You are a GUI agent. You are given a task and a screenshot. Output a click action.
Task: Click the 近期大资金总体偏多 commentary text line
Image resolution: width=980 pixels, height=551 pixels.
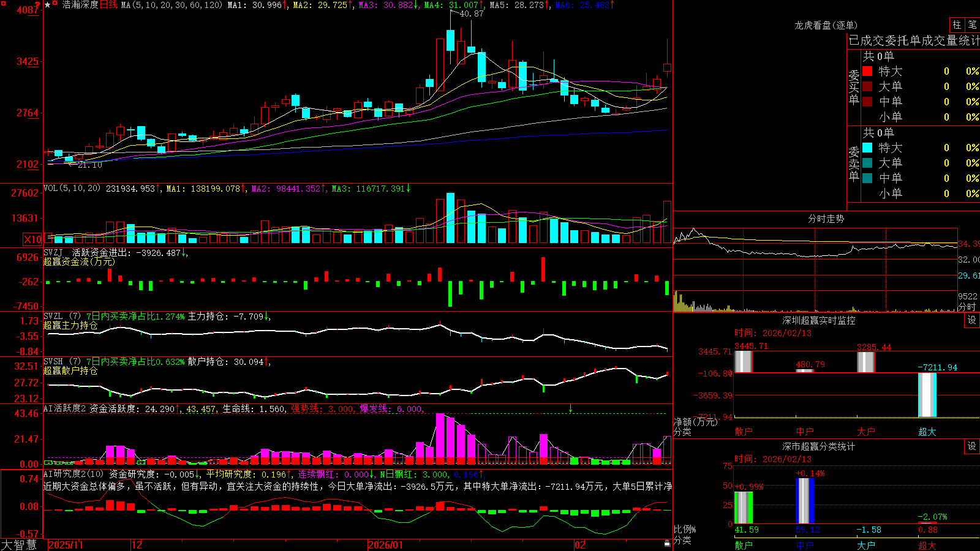coord(357,486)
